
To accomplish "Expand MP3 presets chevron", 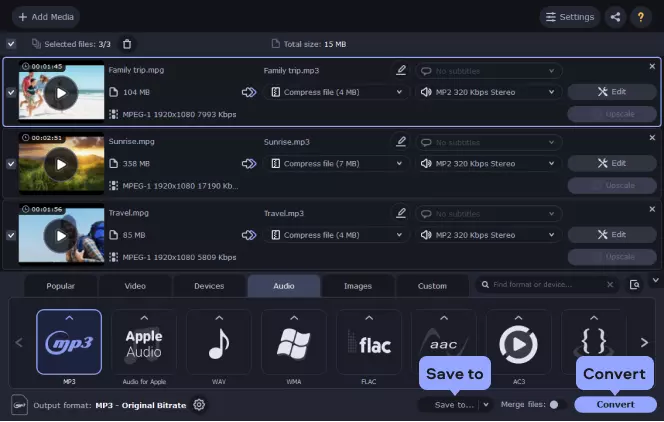I will [x=69, y=318].
